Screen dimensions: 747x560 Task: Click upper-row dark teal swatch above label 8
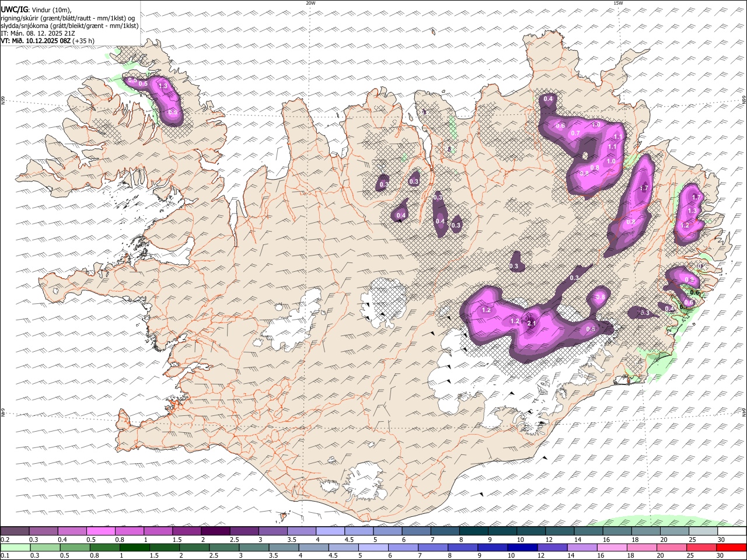tap(474, 531)
